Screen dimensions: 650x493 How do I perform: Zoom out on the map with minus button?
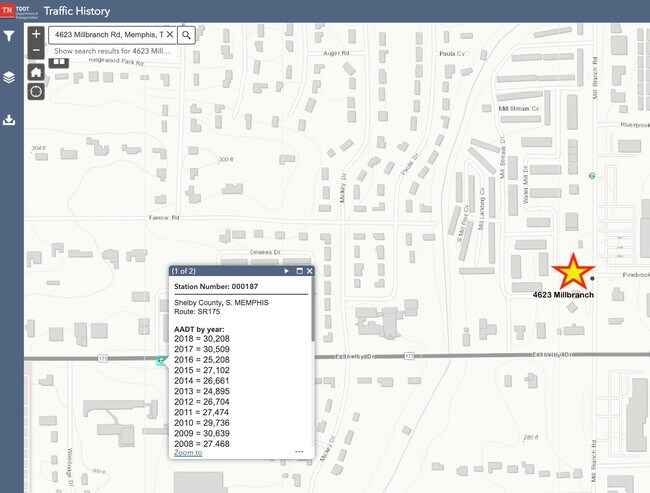(x=36, y=50)
